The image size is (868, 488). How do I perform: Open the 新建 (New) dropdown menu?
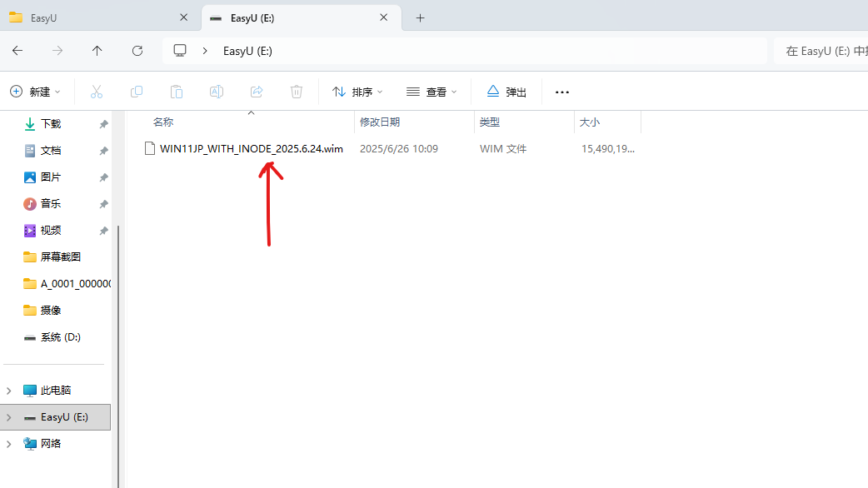click(x=36, y=92)
